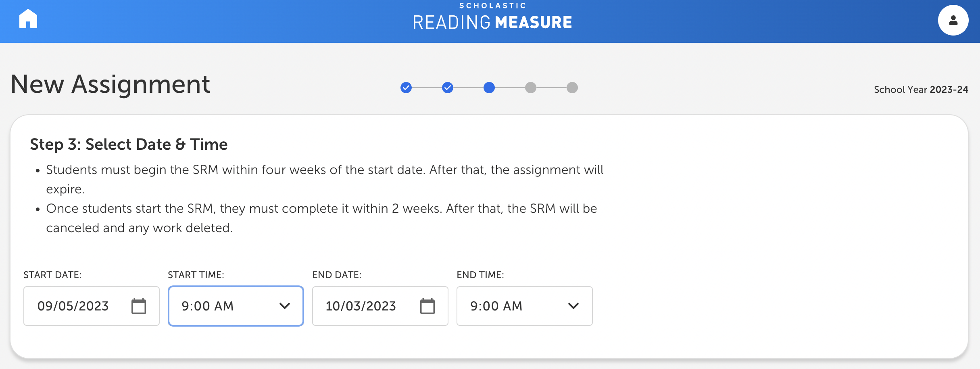
Task: Open the end date calendar picker
Action: pos(427,306)
